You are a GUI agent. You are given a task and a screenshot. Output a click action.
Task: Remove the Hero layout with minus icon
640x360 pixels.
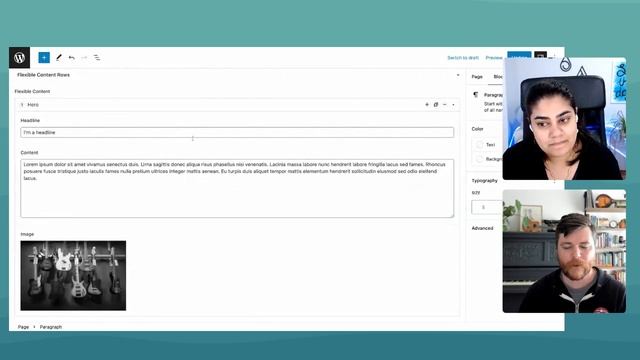click(x=445, y=104)
